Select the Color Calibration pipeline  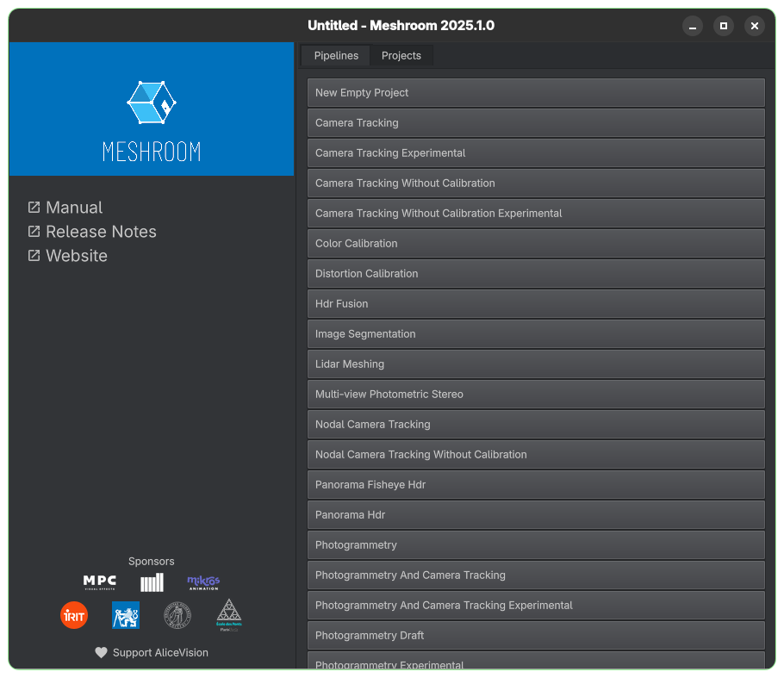pos(536,244)
